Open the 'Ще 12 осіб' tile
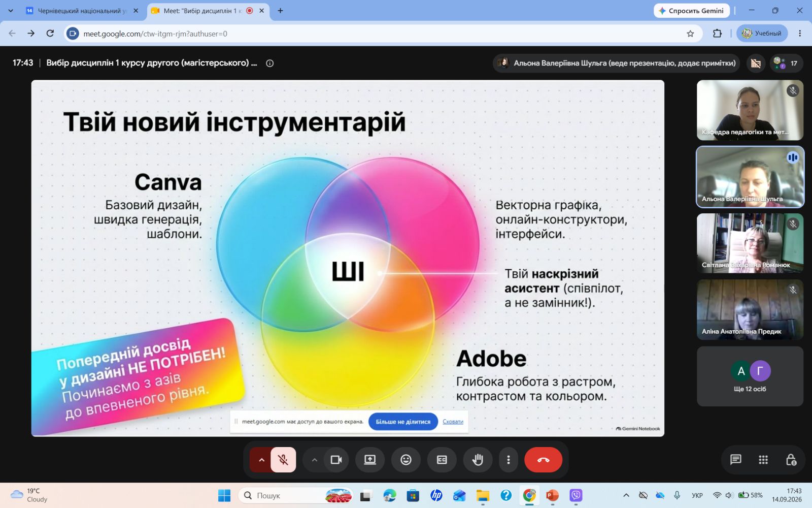Screen dimensions: 812x508 (x=750, y=376)
